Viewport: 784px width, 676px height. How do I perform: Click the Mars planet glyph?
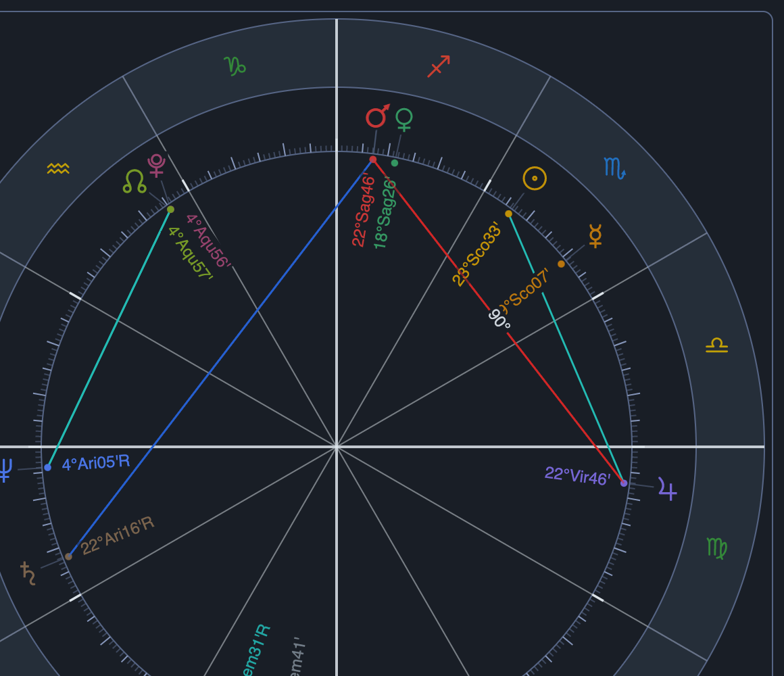pos(378,116)
